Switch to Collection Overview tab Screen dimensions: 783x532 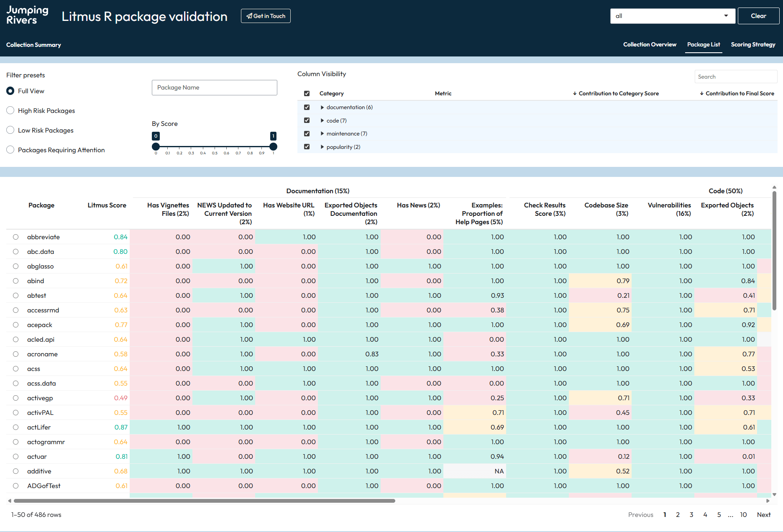coord(649,44)
